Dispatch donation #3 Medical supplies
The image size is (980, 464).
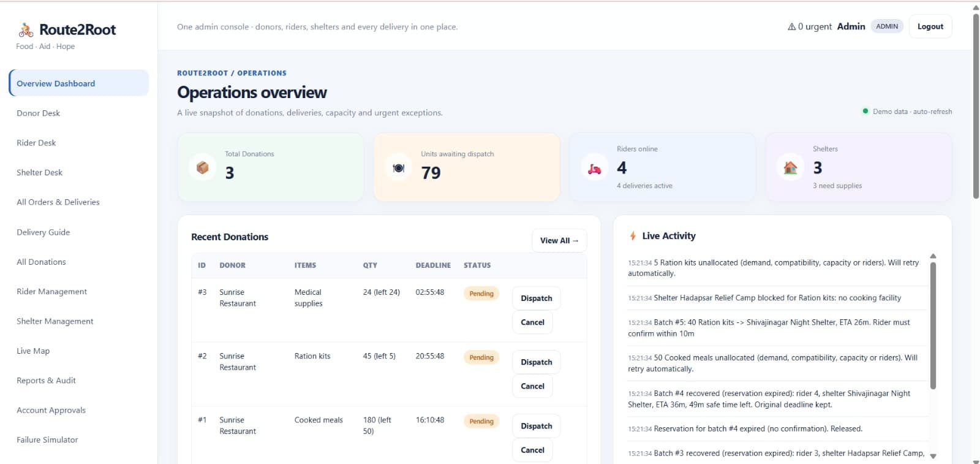click(536, 298)
